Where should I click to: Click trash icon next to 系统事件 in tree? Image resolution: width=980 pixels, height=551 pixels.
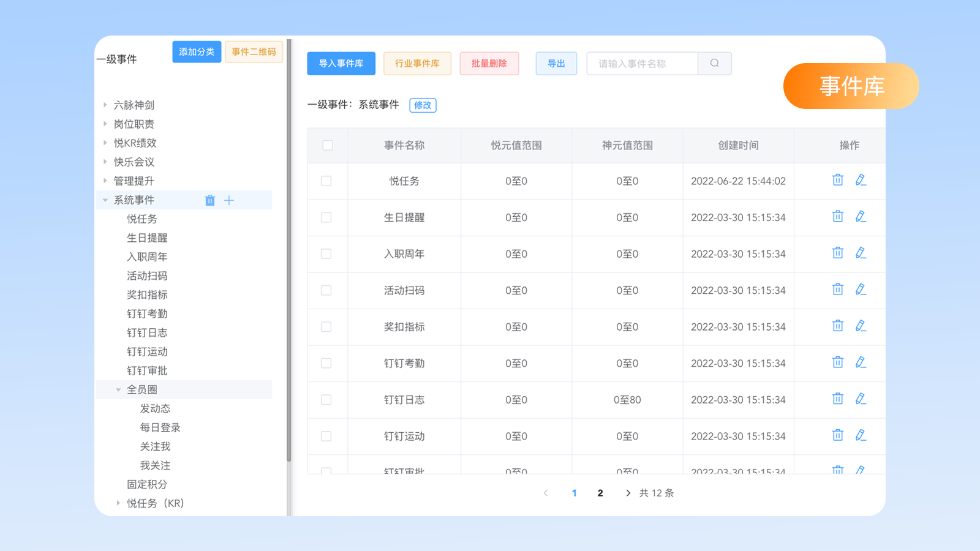tap(210, 200)
